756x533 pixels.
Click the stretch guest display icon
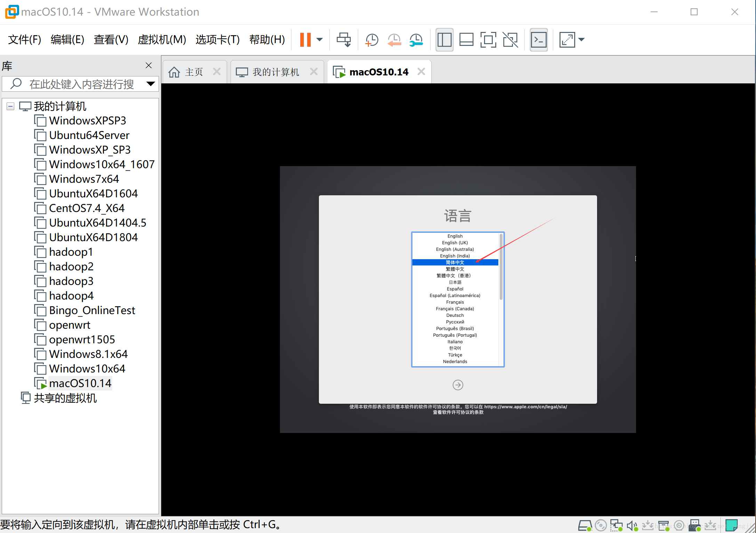[567, 40]
